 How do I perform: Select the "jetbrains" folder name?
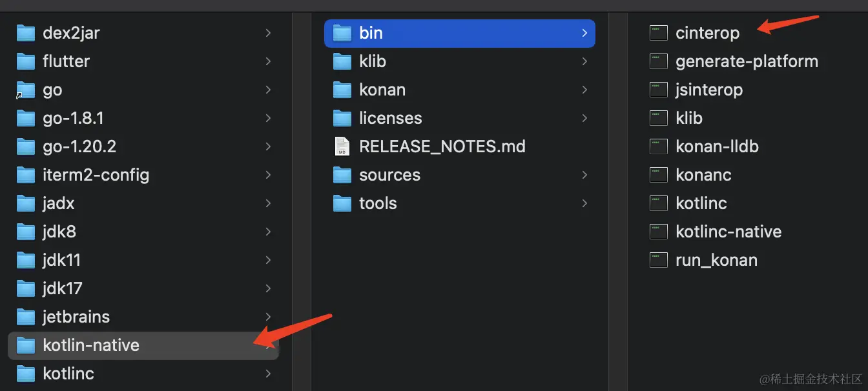76,317
